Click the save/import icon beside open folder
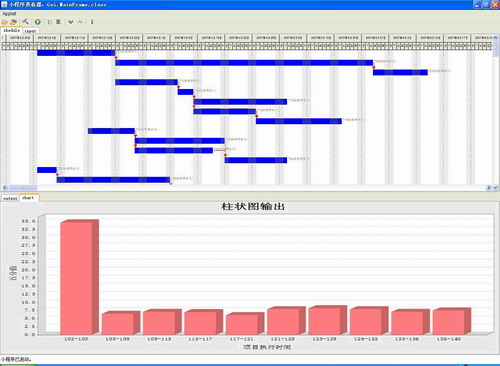500x366 pixels. (x=14, y=22)
